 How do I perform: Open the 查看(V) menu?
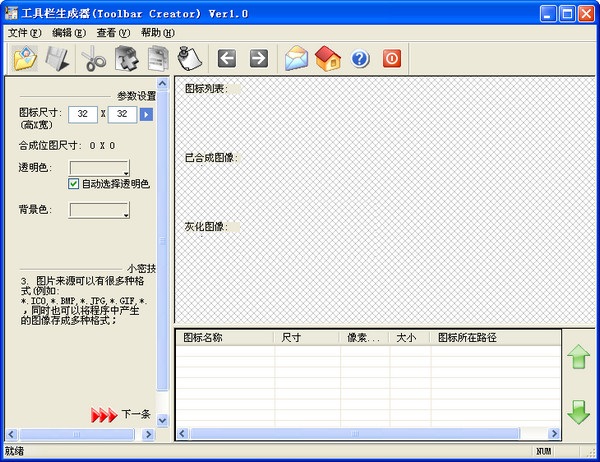tap(111, 33)
